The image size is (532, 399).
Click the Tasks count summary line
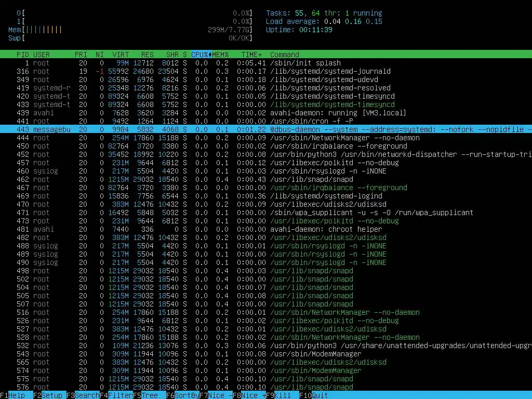(x=324, y=13)
